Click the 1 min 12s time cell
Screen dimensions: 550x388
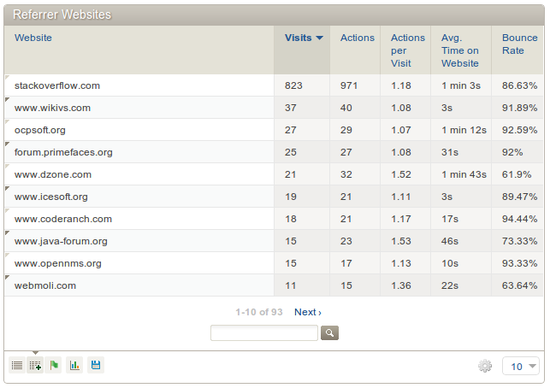[x=464, y=130]
